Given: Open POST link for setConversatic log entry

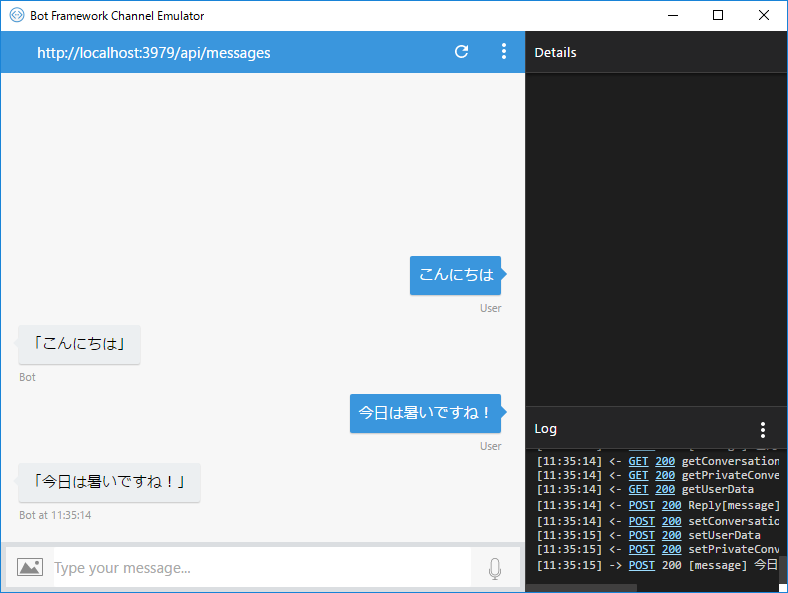Looking at the screenshot, I should [x=642, y=522].
